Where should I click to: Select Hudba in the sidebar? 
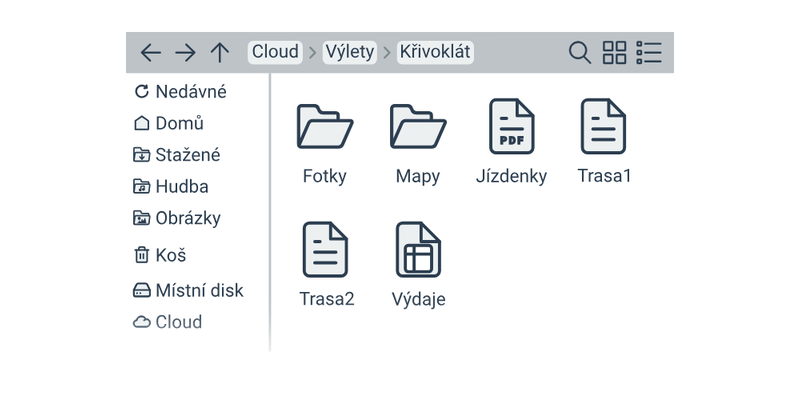171,187
